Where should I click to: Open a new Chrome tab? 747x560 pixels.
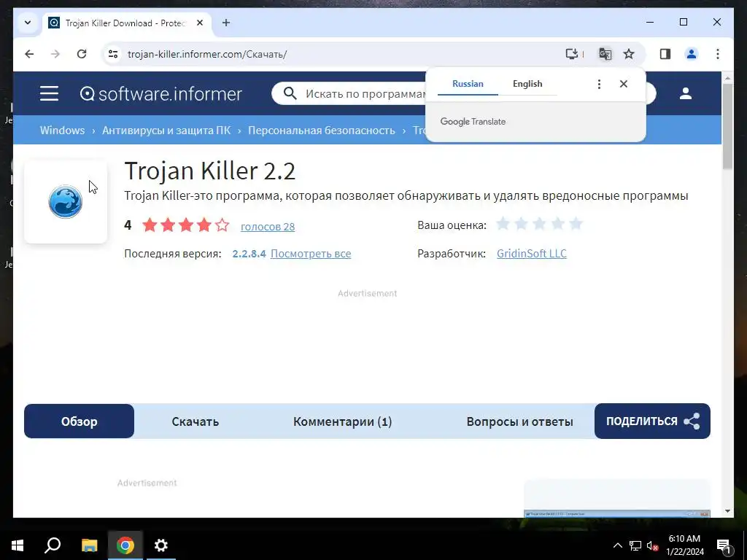pyautogui.click(x=226, y=23)
